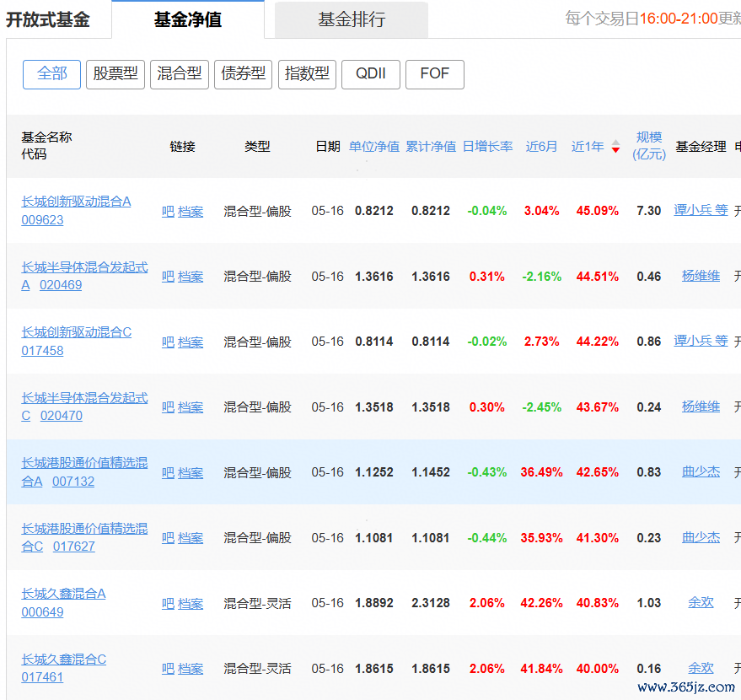Click the 近1年 sort arrow icon
Viewport: 741px width, 700px height.
click(615, 147)
